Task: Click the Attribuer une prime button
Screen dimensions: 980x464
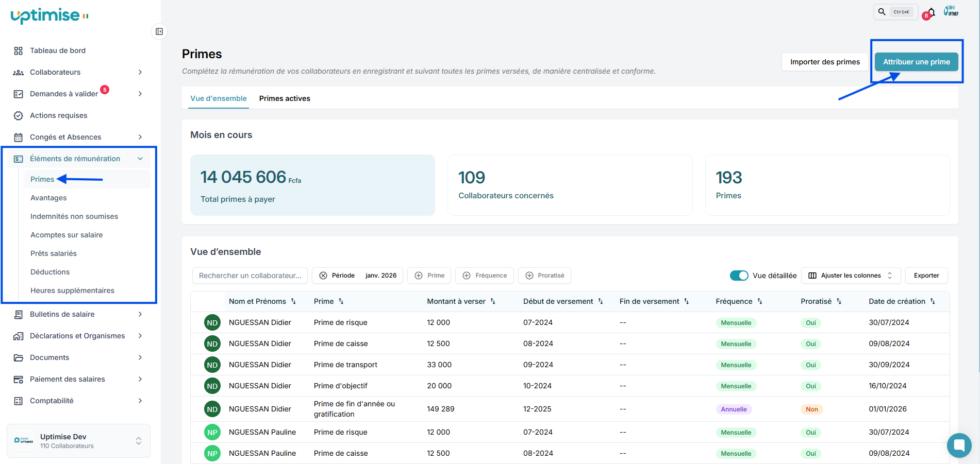Action: point(916,62)
